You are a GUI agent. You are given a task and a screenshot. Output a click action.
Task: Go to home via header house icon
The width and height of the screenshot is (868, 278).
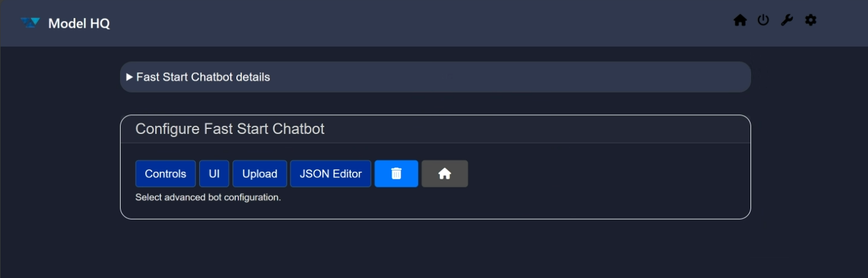740,21
